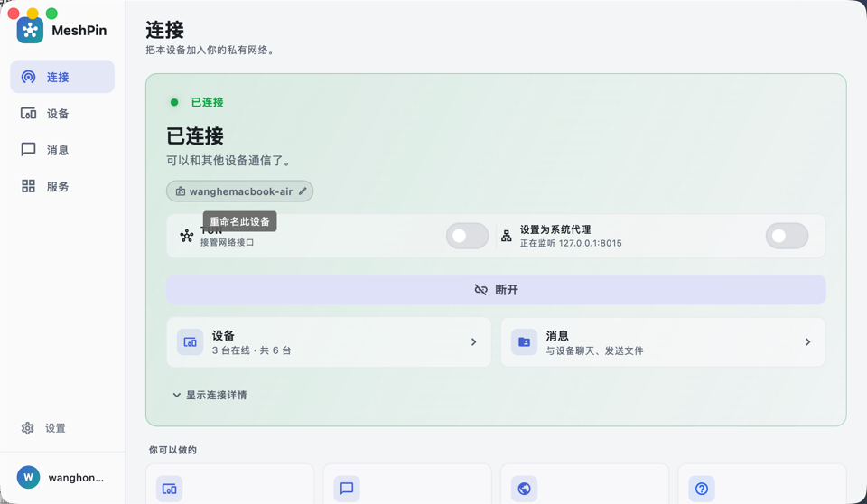Click the device badge icon before wanghemacbook-air

(x=181, y=191)
